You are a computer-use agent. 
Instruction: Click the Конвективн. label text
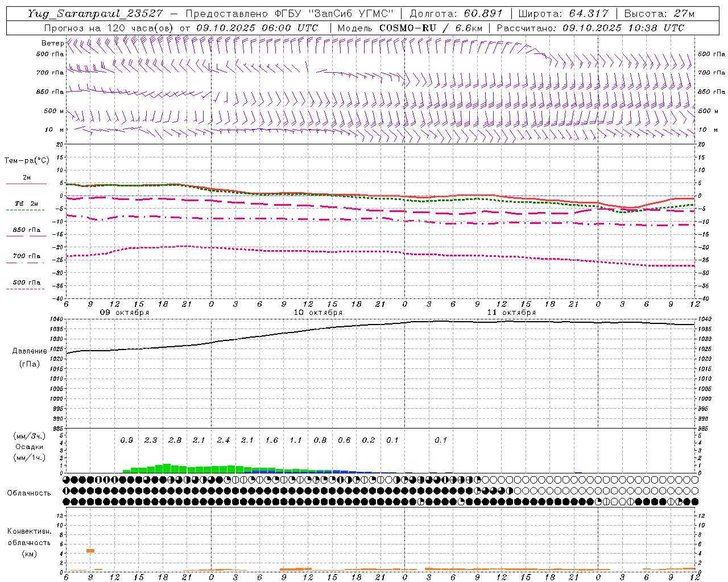click(x=29, y=531)
